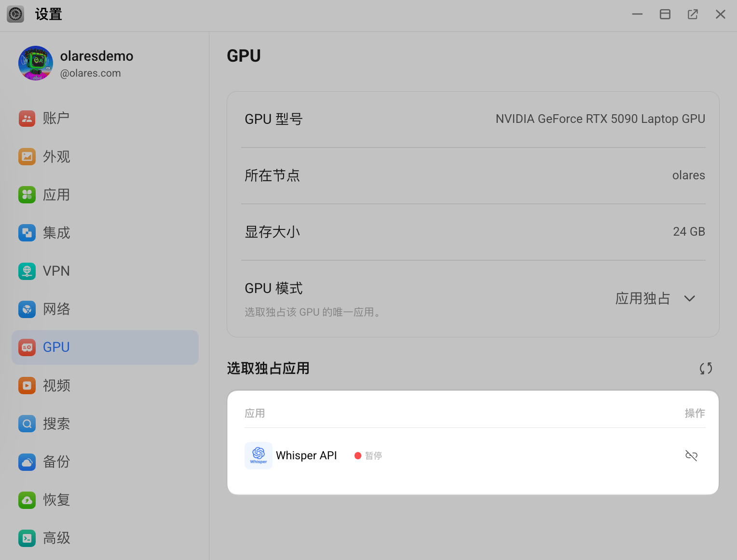
Task: Open the 应用 section in sidebar
Action: point(56,195)
